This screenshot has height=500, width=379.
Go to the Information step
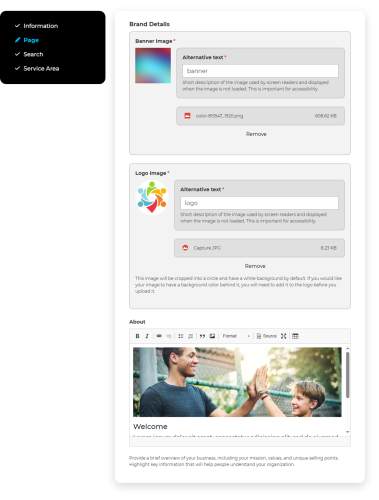click(x=41, y=26)
